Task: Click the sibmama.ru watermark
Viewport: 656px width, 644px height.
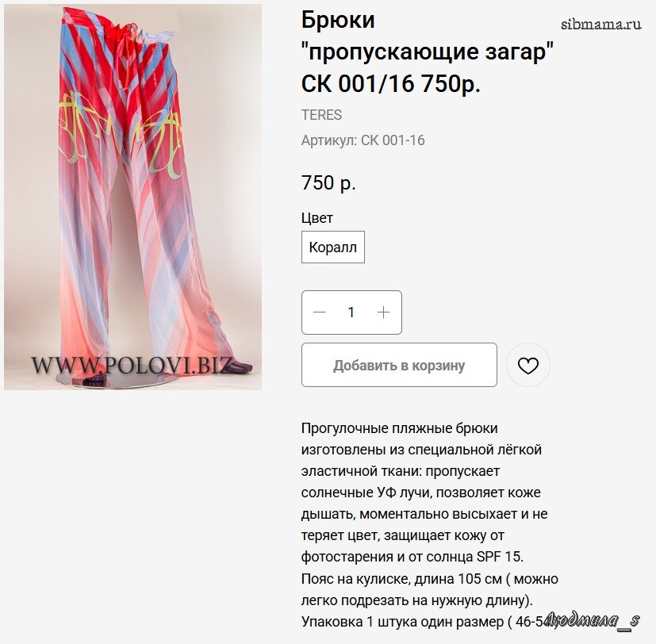Action: point(600,25)
